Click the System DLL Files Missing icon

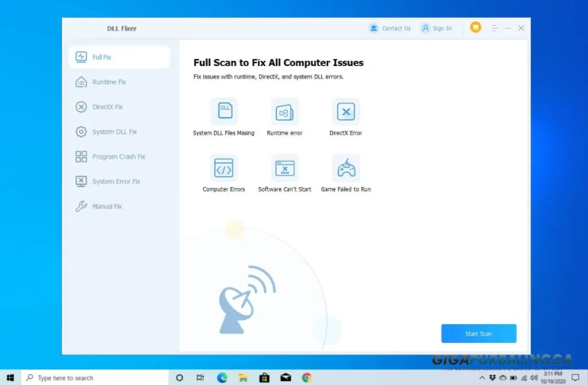[x=225, y=111]
